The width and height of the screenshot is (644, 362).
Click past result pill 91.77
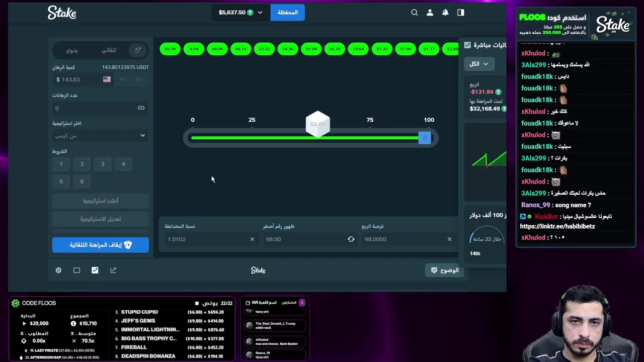(429, 49)
